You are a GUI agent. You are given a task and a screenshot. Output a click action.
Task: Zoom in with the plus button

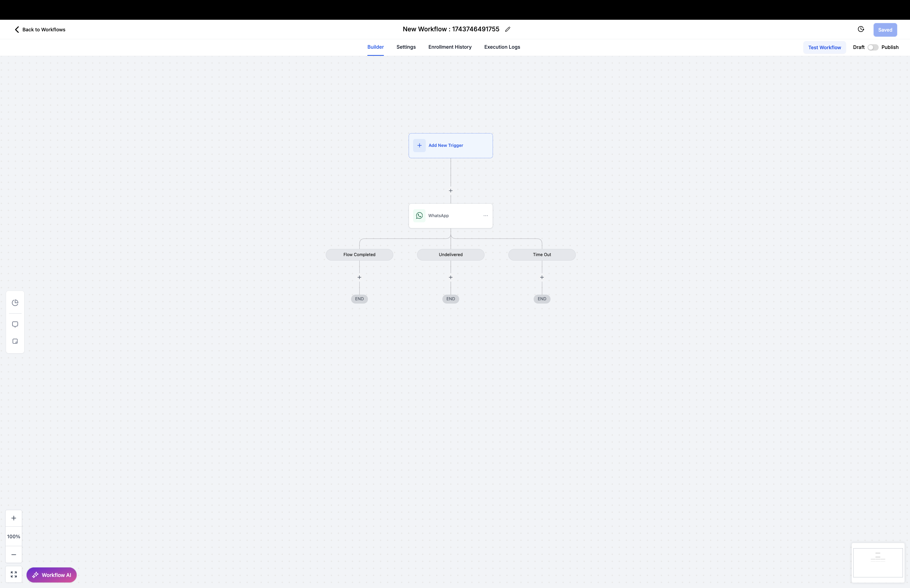pos(14,518)
